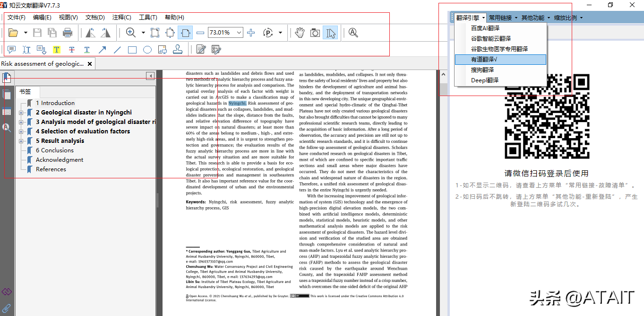Screen dimensions: 644x316
Task: Choose 谷歌生物医学专用翻译 engine
Action: coord(500,49)
